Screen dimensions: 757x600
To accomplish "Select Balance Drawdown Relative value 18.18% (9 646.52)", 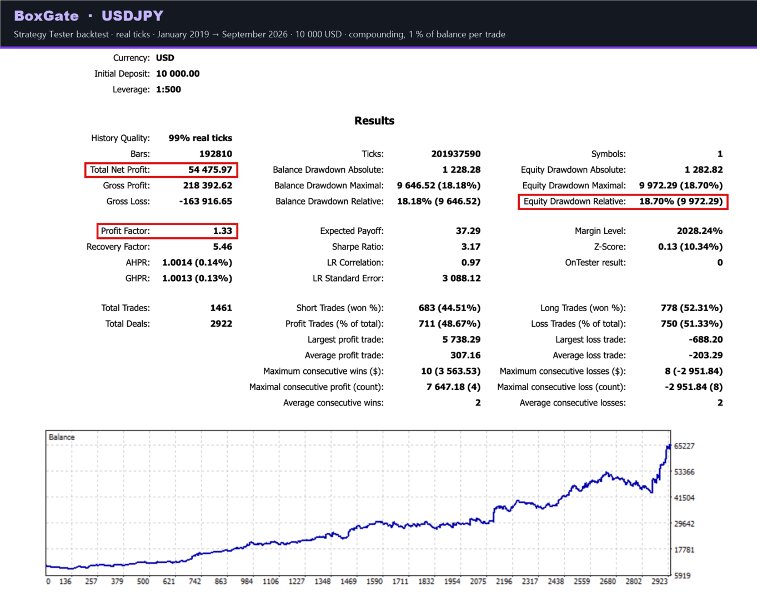I will coord(439,201).
